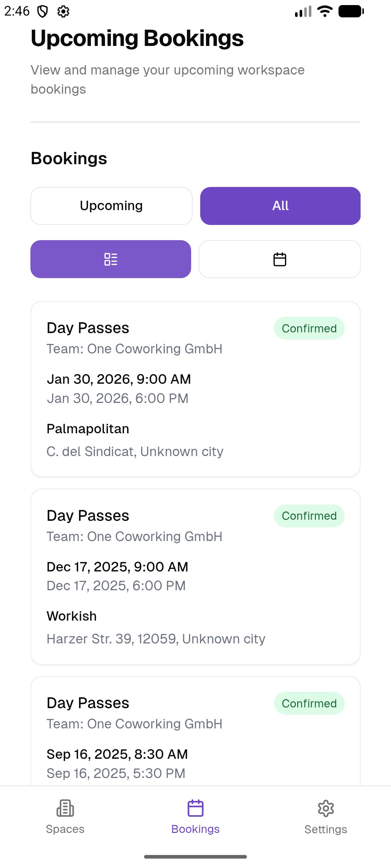391x868 pixels.
Task: Tap the C. del Sindicat address
Action: point(135,452)
